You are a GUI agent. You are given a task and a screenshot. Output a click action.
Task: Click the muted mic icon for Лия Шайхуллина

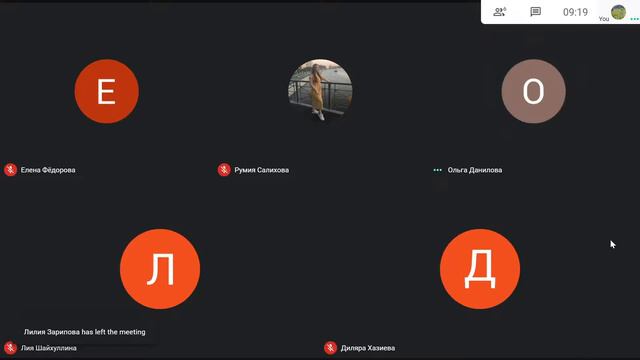pyautogui.click(x=11, y=348)
